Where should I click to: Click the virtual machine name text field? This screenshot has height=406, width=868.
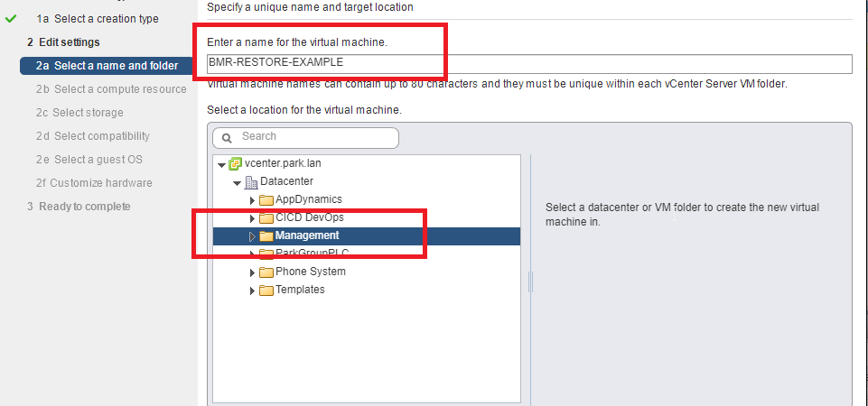(x=528, y=64)
